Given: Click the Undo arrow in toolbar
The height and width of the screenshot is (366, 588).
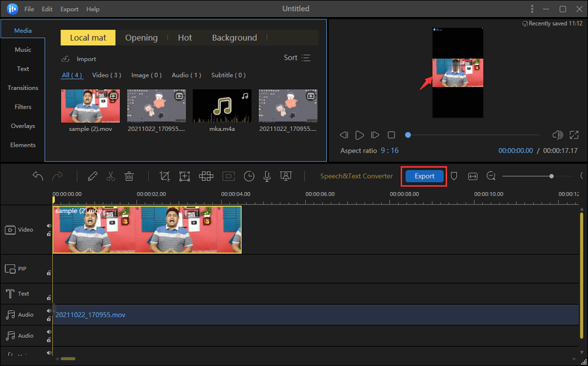Looking at the screenshot, I should pos(38,176).
